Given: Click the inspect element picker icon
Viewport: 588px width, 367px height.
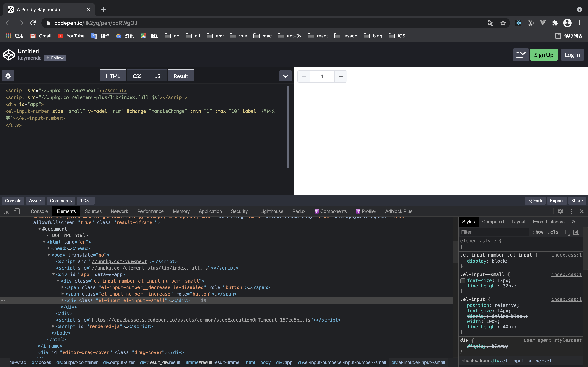Looking at the screenshot, I should (6, 211).
